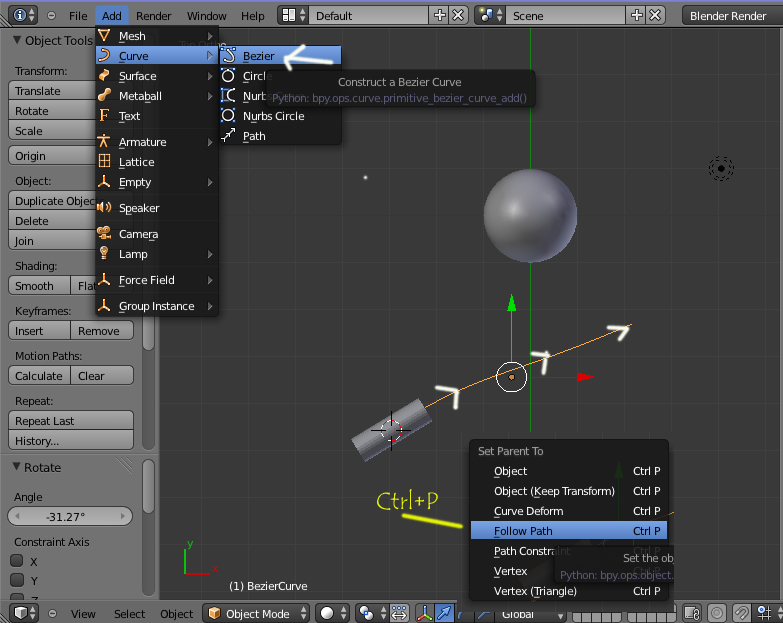Click the Rotate button in Transform
783x623 pixels.
coord(52,111)
